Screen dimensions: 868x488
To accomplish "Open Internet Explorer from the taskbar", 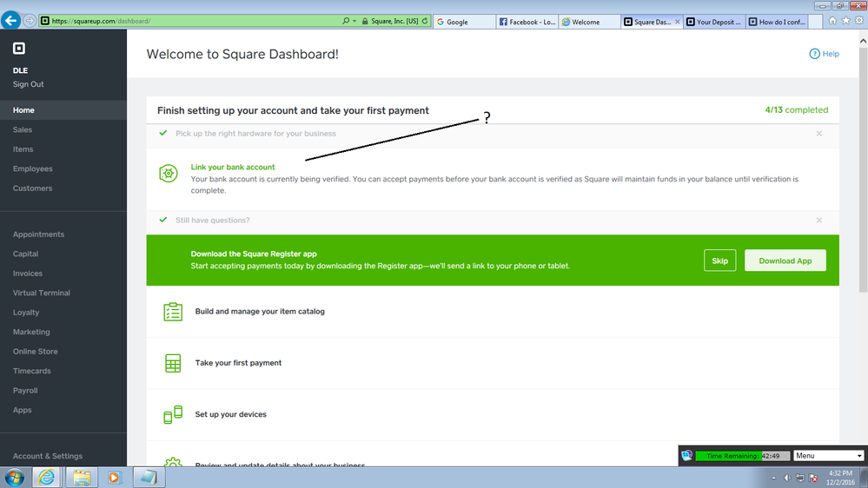I will tap(47, 477).
